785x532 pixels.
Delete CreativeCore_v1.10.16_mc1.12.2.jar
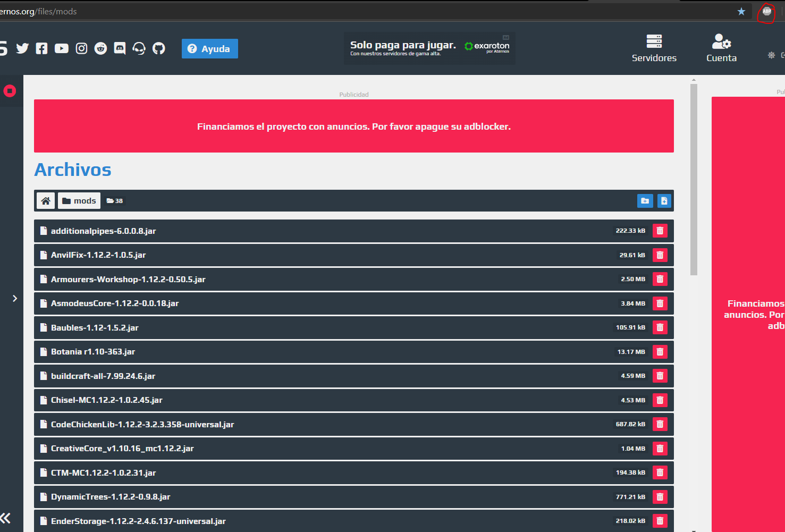pyautogui.click(x=660, y=449)
